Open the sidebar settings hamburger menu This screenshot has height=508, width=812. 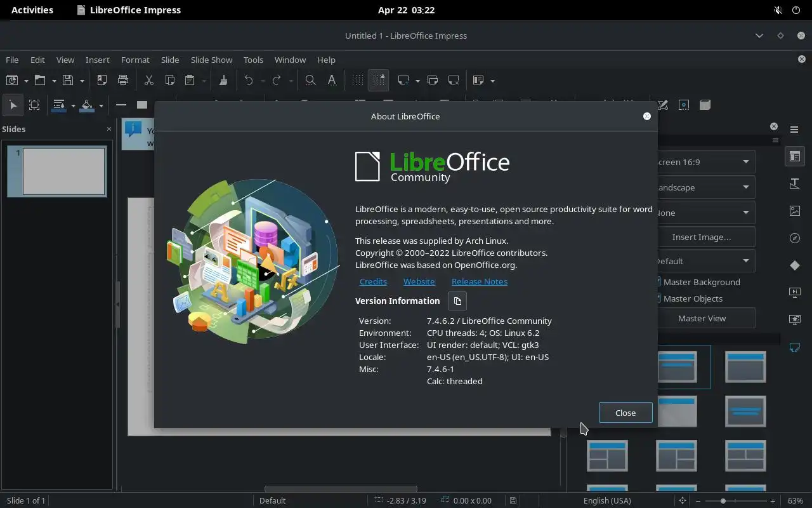tap(794, 130)
